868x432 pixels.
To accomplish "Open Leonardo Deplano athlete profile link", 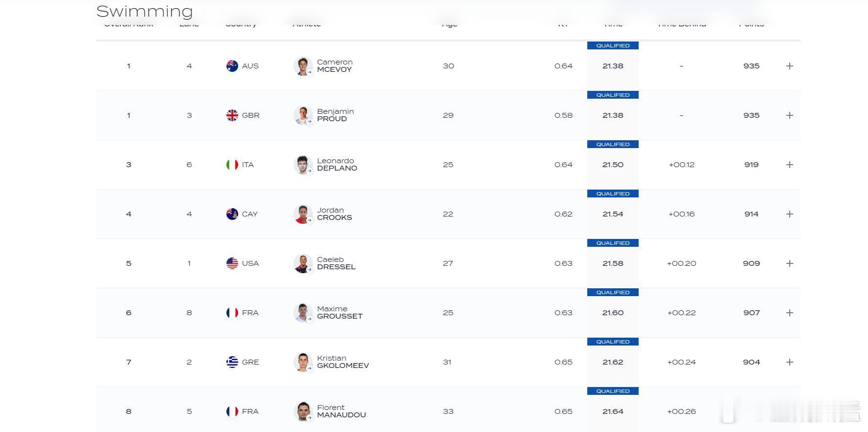I will click(337, 165).
